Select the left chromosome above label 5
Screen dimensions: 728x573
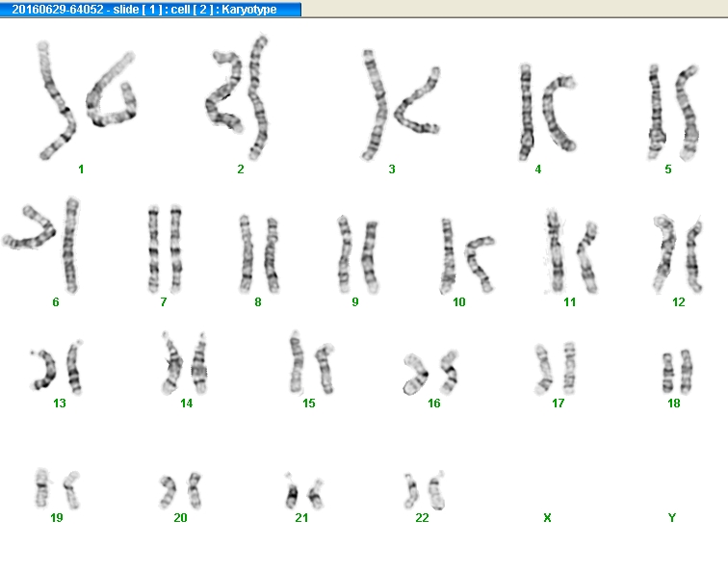tap(656, 112)
